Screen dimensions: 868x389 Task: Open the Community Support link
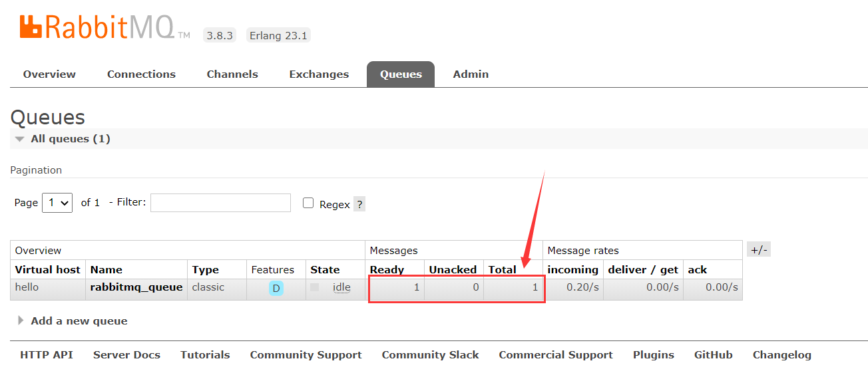[x=306, y=355]
